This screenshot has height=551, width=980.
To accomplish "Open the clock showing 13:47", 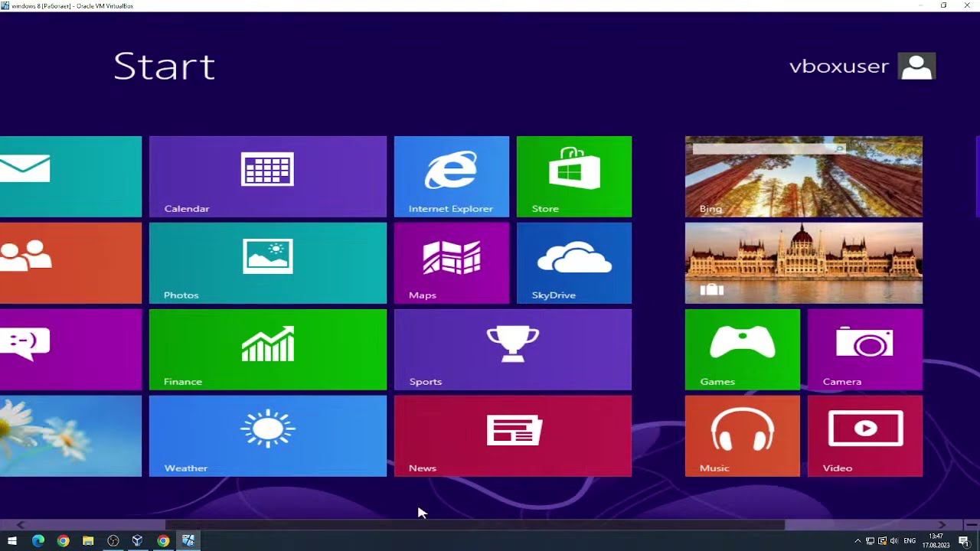I will pyautogui.click(x=936, y=541).
